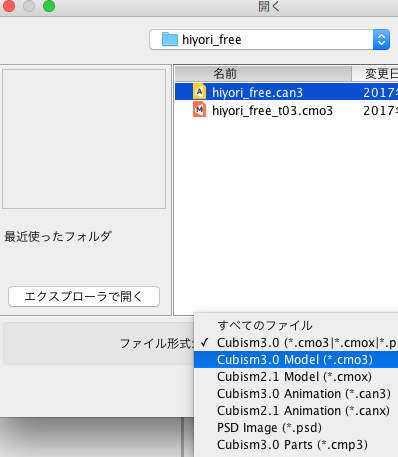The image size is (398, 457).
Task: Choose すべてのファイル file type
Action: pyautogui.click(x=296, y=325)
